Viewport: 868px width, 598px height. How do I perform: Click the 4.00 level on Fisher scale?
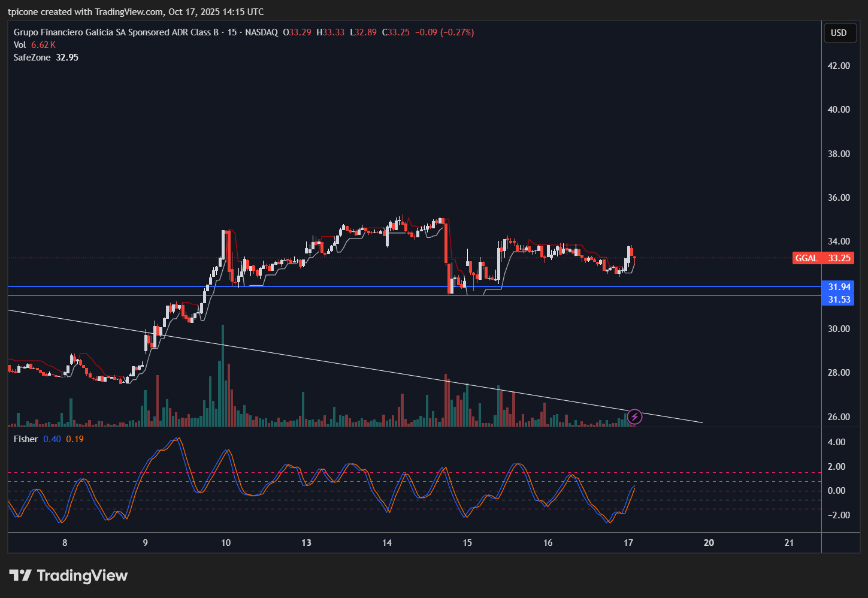tap(836, 442)
